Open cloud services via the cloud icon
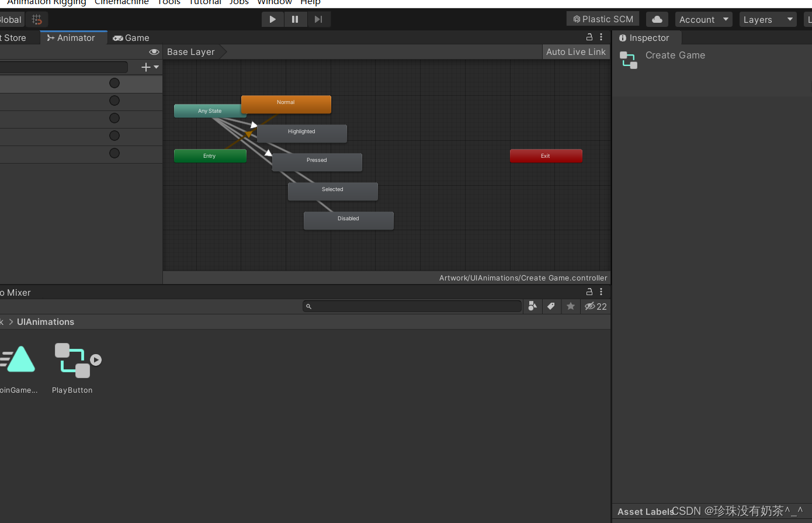Viewport: 812px width, 523px height. click(657, 19)
